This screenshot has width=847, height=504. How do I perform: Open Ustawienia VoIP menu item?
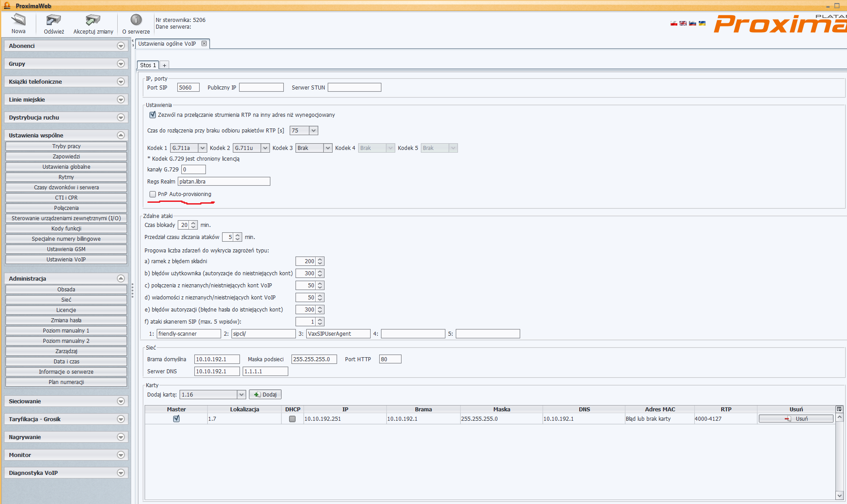[66, 260]
